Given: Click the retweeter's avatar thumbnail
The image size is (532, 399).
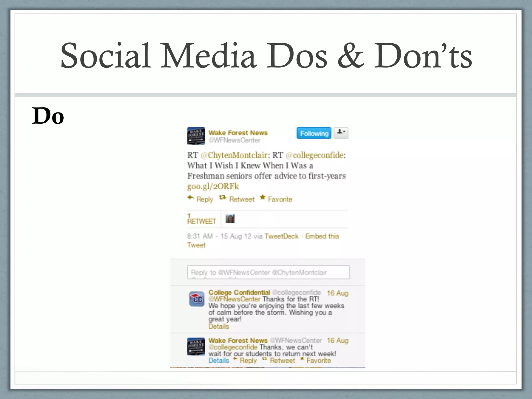Looking at the screenshot, I should tap(230, 219).
